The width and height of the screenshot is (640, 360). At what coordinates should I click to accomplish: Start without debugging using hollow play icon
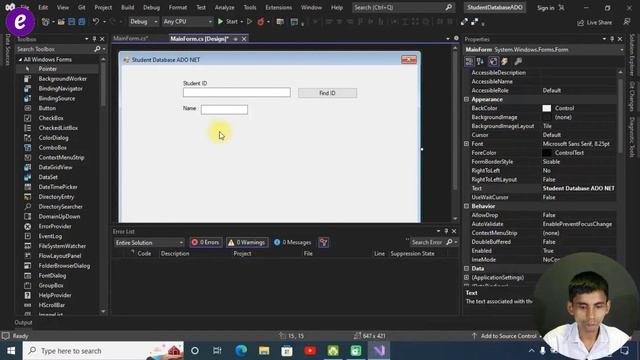(249, 22)
